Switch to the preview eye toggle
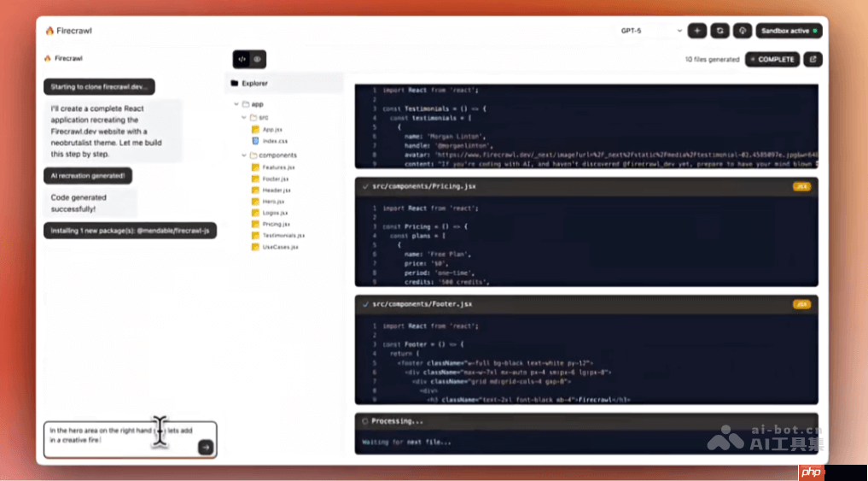 tap(258, 59)
